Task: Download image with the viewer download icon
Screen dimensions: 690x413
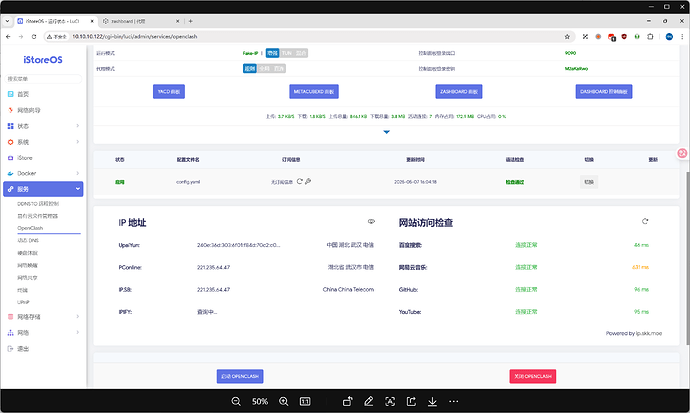Action: (x=433, y=401)
